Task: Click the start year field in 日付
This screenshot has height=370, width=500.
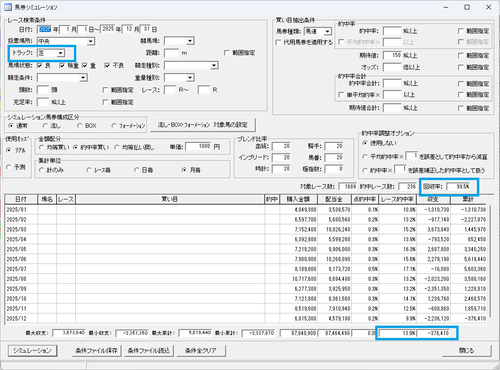Action: [x=45, y=29]
